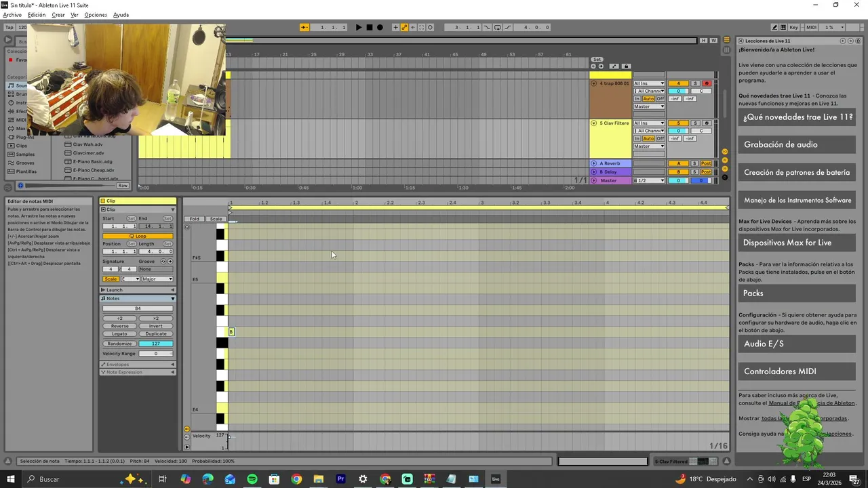Toggle the MIDI map mode switch

812,27
